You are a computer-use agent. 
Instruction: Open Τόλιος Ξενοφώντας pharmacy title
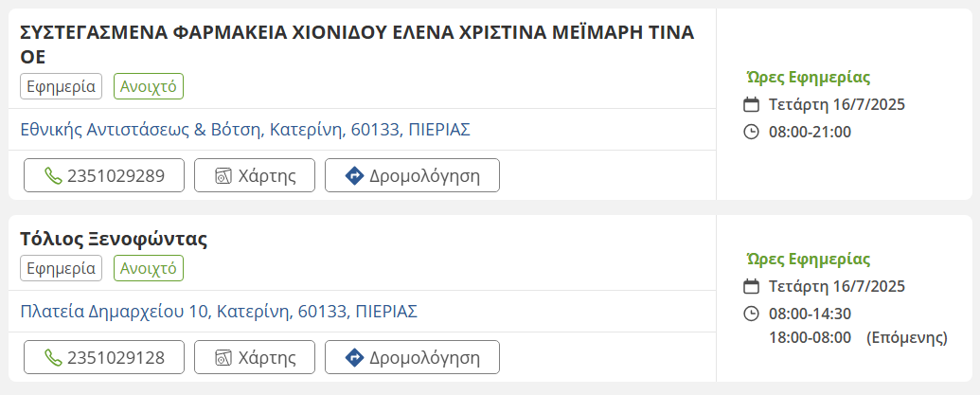114,239
